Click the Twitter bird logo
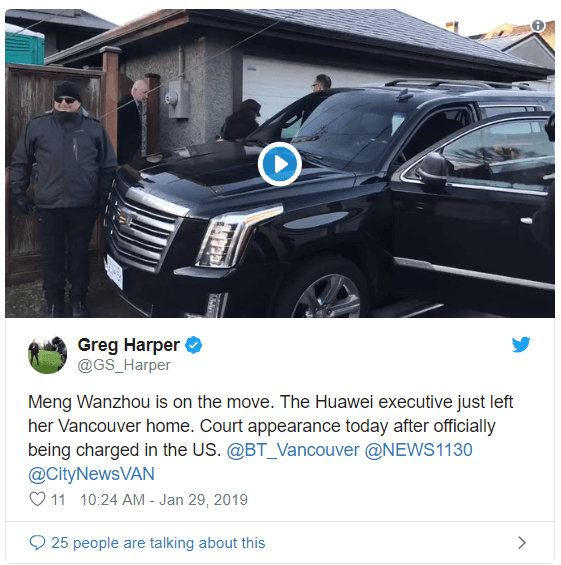 coord(521,345)
